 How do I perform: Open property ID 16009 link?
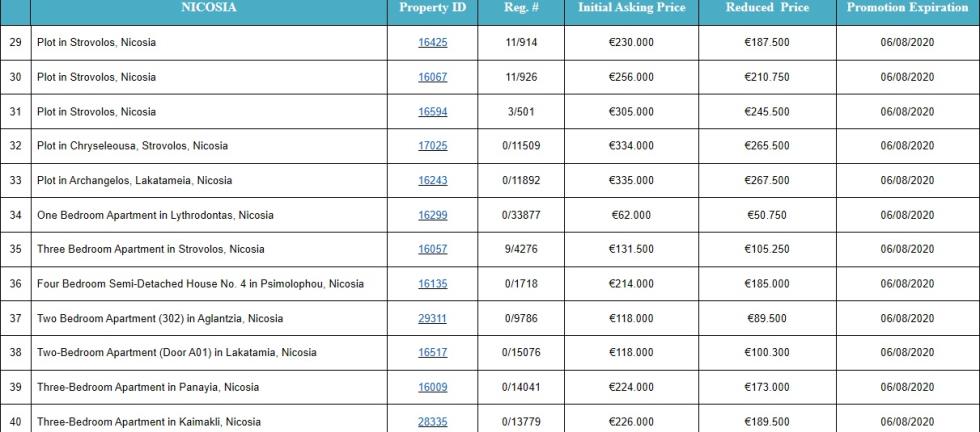[x=432, y=387]
